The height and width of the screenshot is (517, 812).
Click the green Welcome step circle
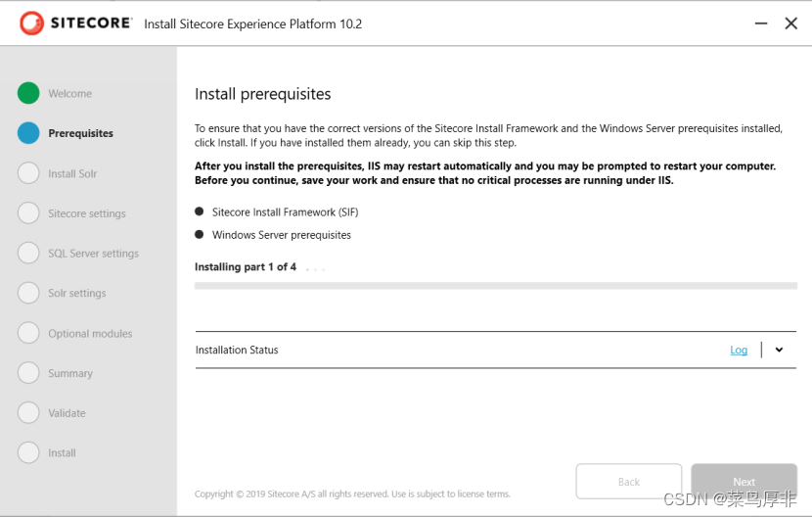28,93
